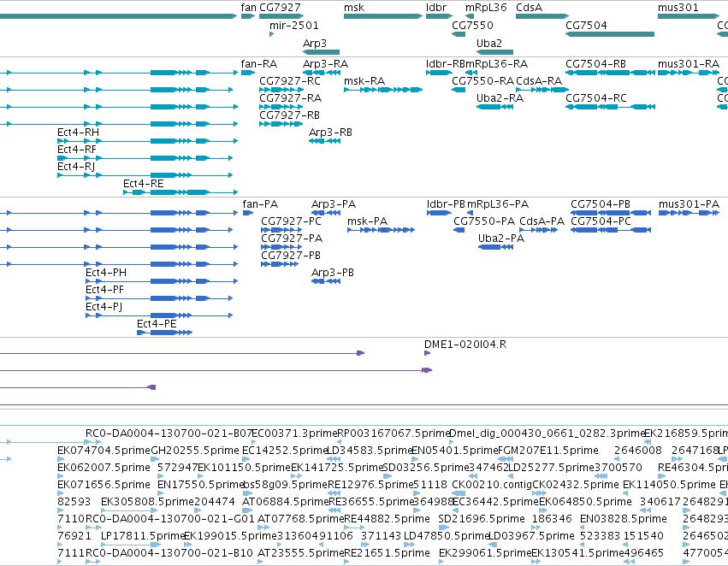
Task: Select the CG7504-PC protein label
Action: [x=601, y=221]
